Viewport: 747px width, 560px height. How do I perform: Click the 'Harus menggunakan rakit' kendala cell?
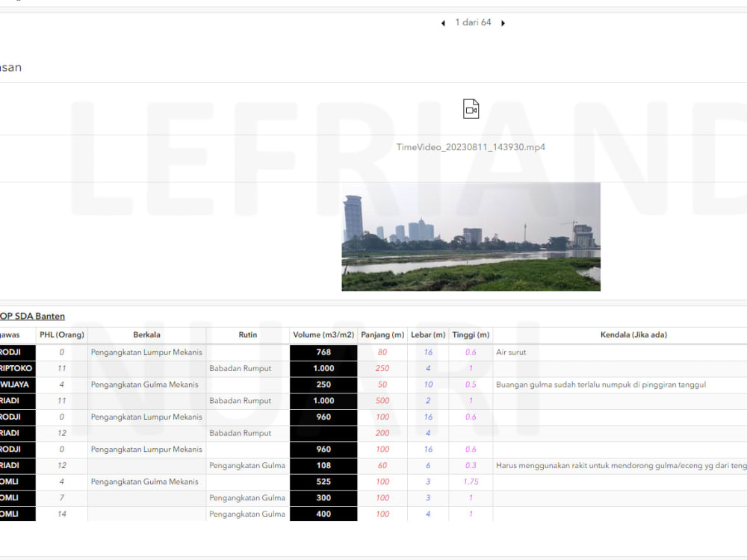[622, 466]
